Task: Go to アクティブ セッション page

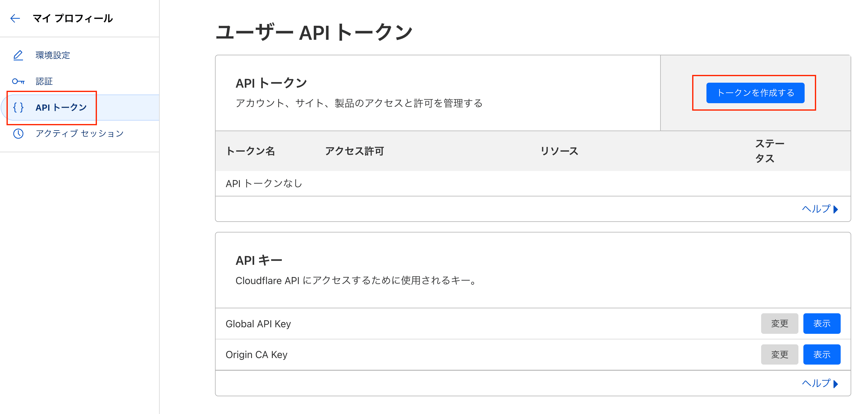Action: tap(80, 134)
